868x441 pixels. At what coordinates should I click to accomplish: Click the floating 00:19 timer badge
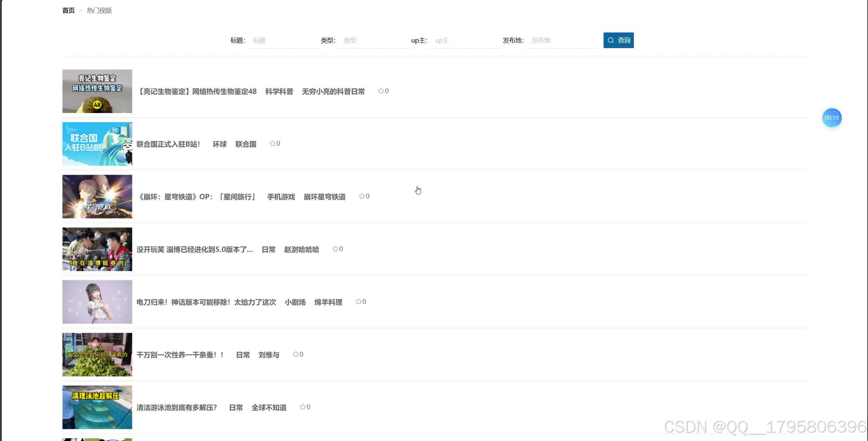(832, 118)
